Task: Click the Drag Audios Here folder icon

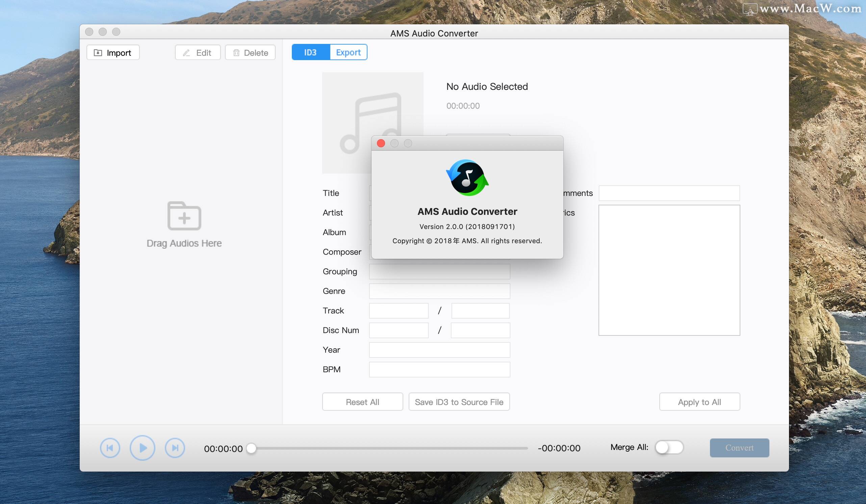Action: coord(184,216)
